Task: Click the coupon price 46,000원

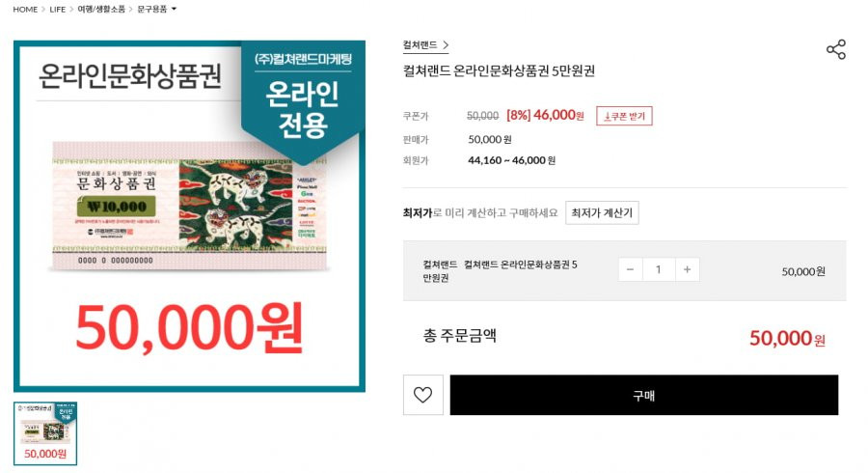Action: [558, 115]
